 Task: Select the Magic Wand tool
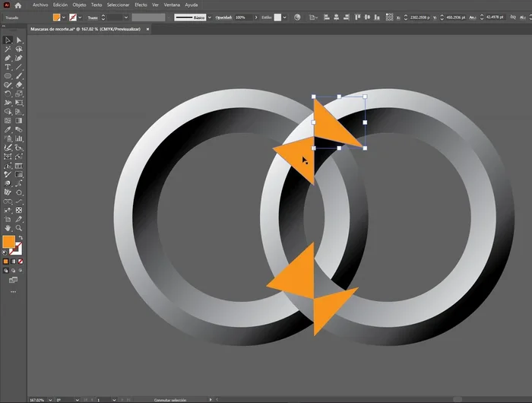point(8,49)
